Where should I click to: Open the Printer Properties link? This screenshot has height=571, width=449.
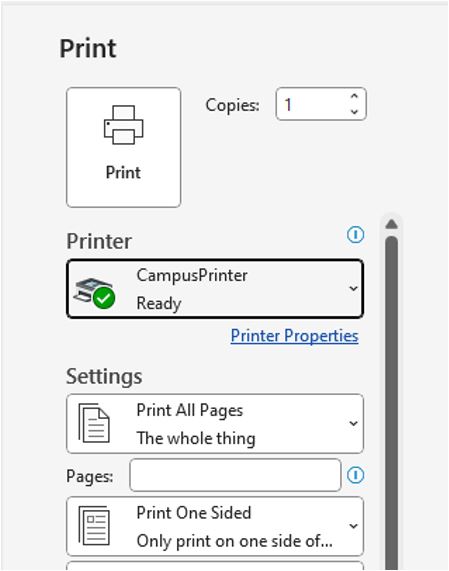294,335
